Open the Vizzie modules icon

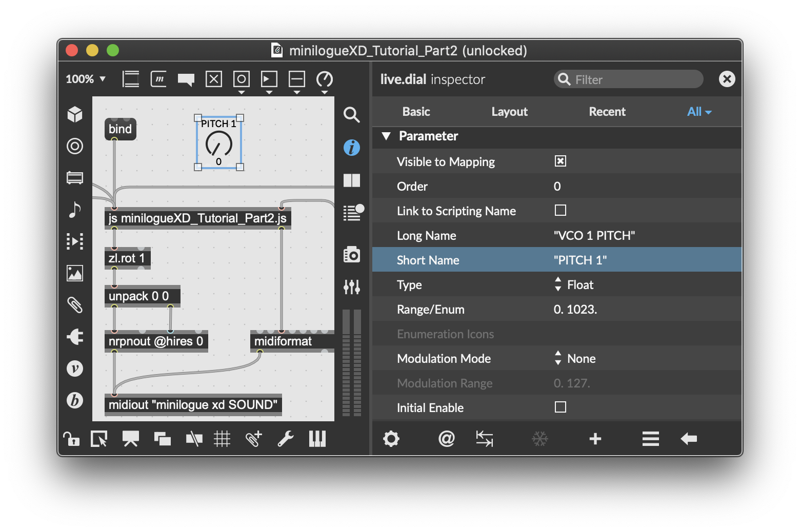pos(75,369)
